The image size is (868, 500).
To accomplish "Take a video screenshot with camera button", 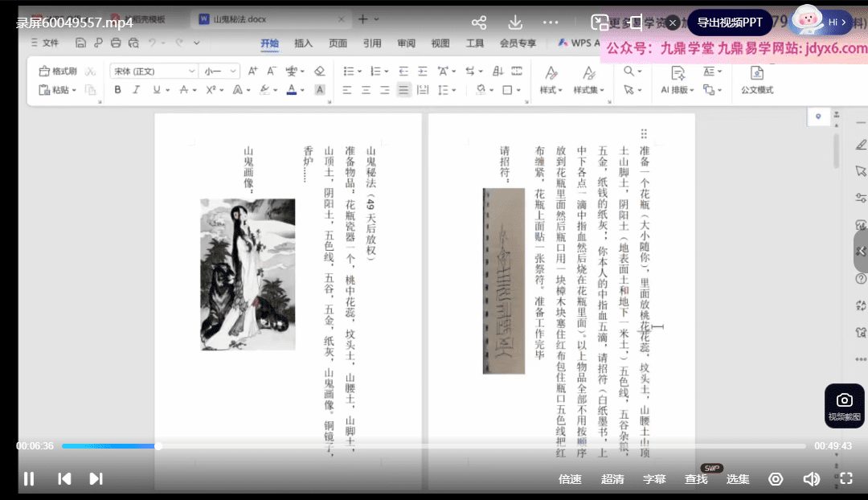I will coord(844,404).
